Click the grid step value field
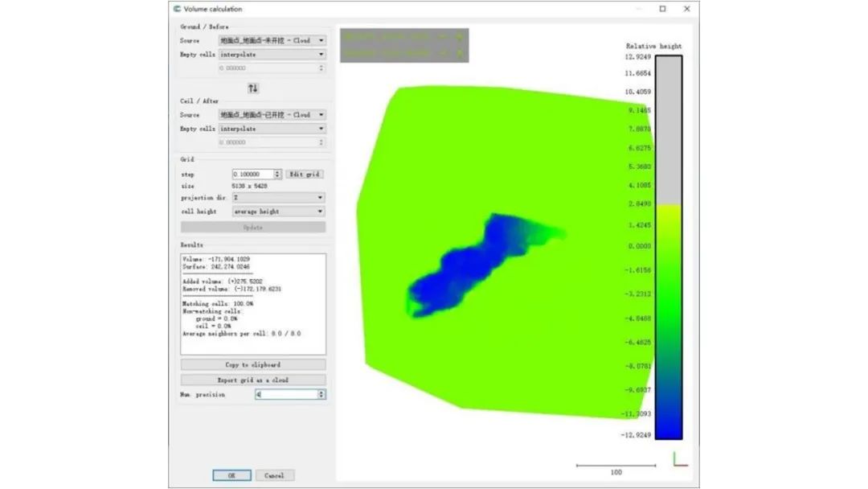Viewport: 868px width, 489px height. click(x=252, y=175)
